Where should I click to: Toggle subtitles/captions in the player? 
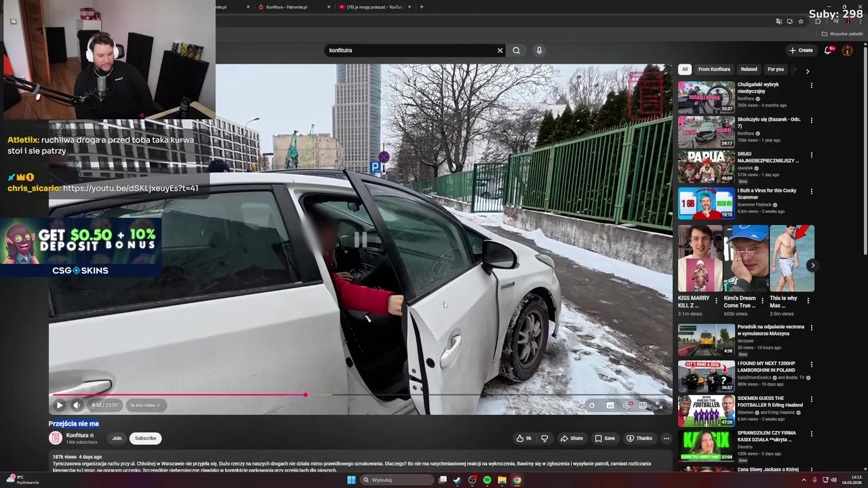610,405
